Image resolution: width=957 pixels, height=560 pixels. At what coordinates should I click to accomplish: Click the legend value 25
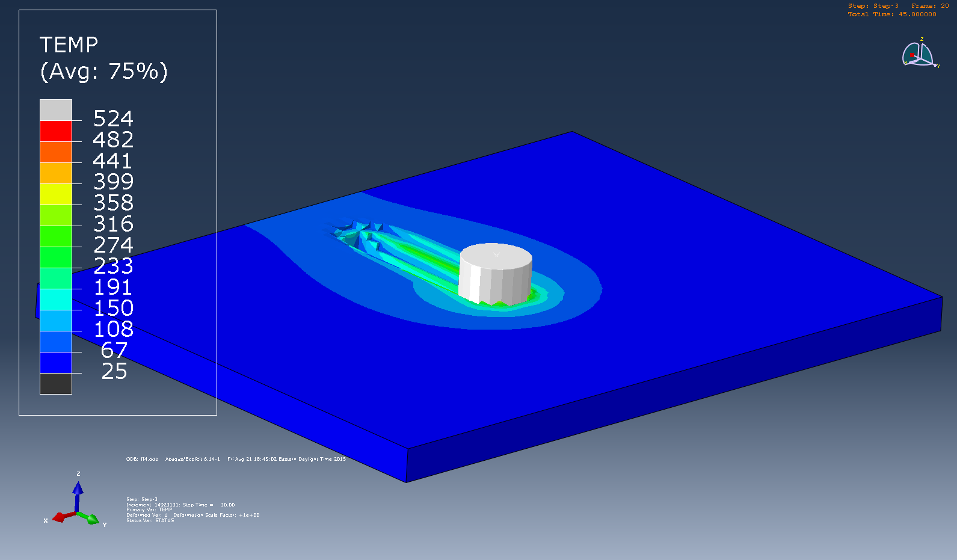click(x=114, y=371)
